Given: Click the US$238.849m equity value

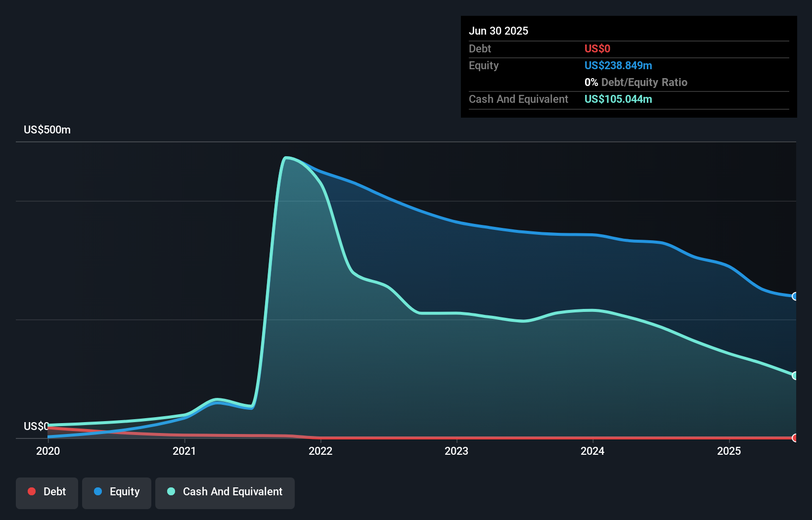Looking at the screenshot, I should [618, 65].
